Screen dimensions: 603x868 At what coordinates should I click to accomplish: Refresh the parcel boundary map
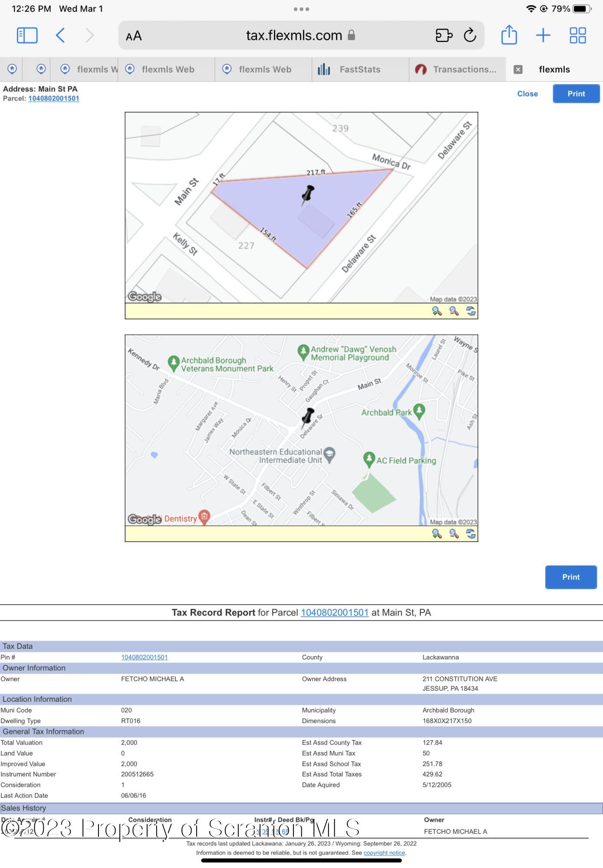471,311
